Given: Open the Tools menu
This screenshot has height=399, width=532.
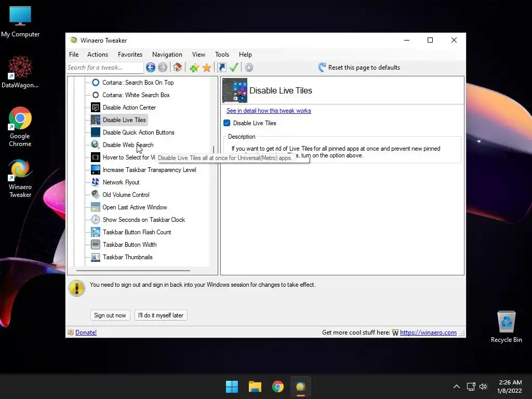Looking at the screenshot, I should [222, 55].
